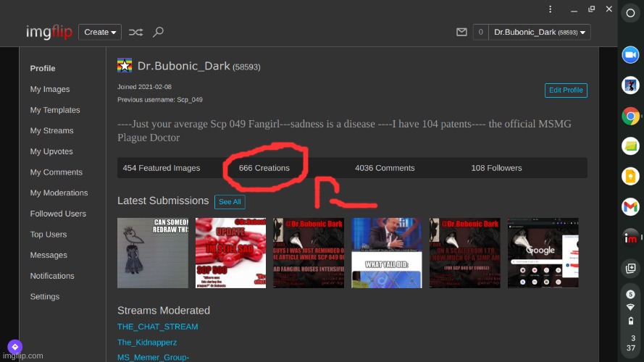The height and width of the screenshot is (362, 644).
Task: Open the 'how much of a simp' thumbnail
Action: 465,253
